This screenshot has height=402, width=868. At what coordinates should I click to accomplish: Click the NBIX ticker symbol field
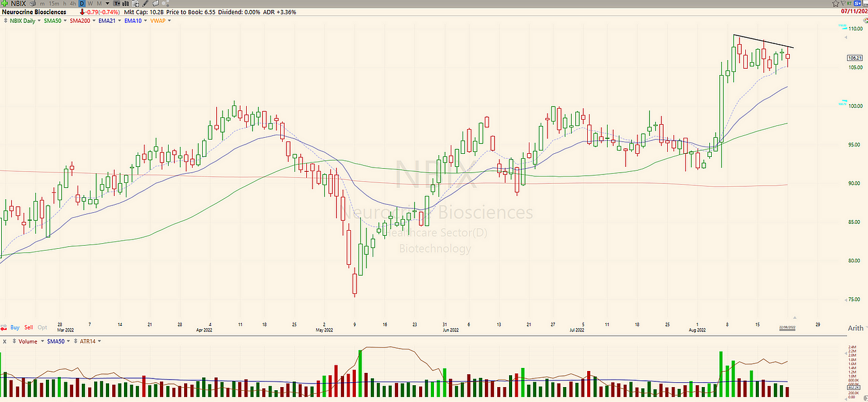pyautogui.click(x=18, y=3)
